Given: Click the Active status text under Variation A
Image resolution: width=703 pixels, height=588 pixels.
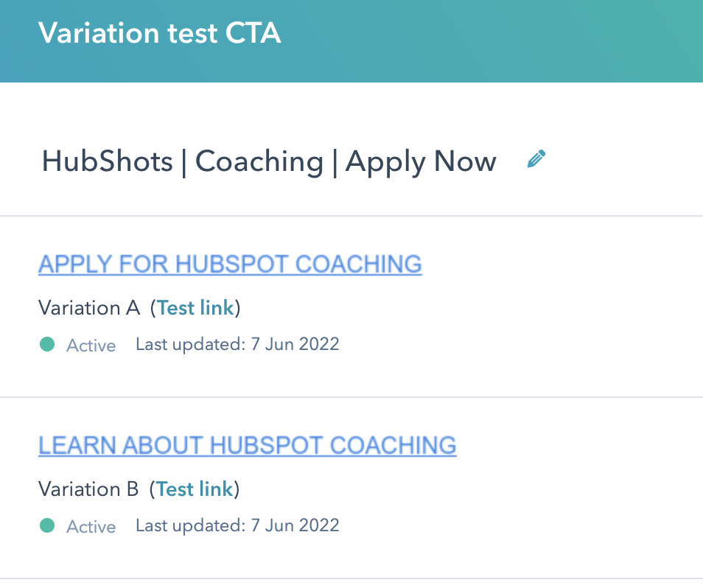Looking at the screenshot, I should (x=91, y=346).
